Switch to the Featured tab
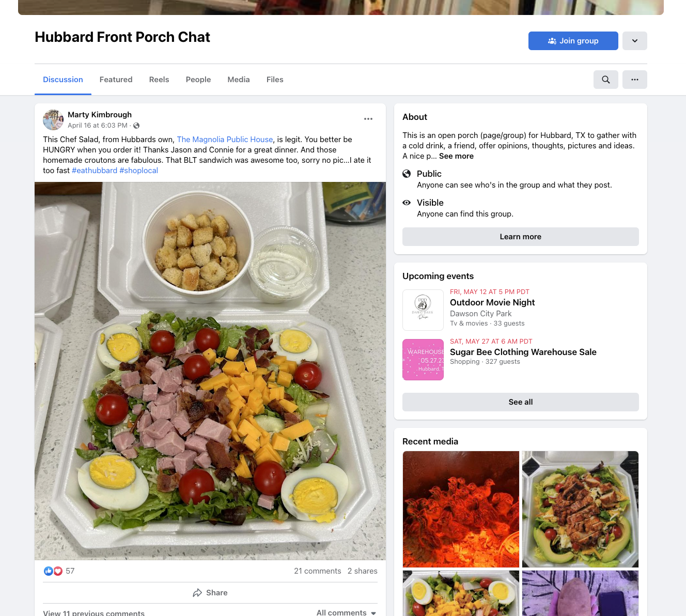 [x=116, y=80]
